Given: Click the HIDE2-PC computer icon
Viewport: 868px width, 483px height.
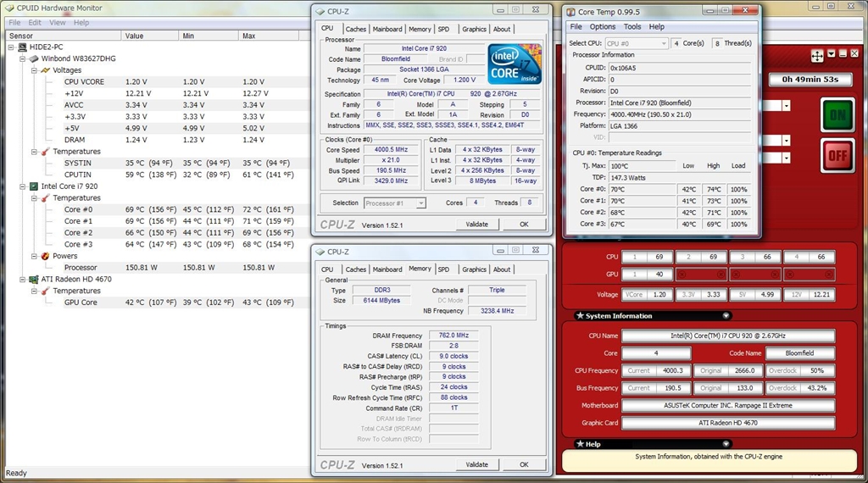Looking at the screenshot, I should [23, 47].
